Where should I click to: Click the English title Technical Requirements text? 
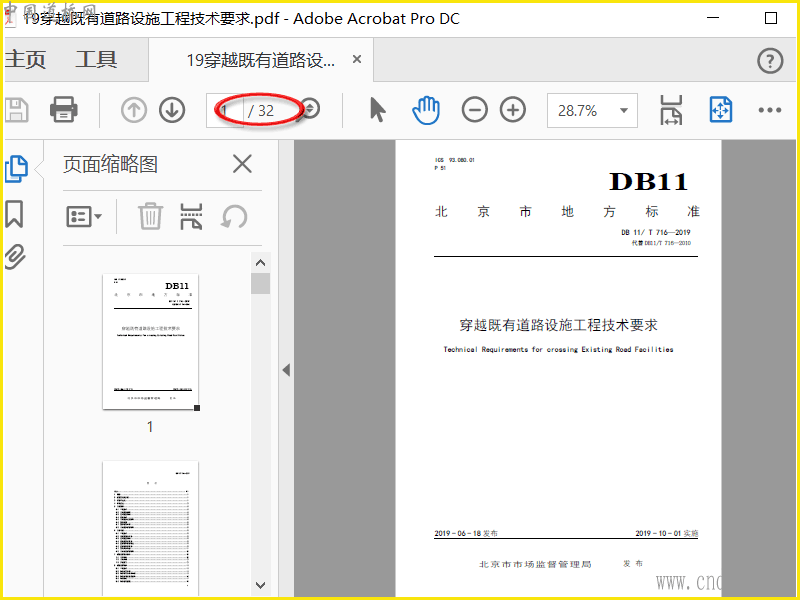tap(558, 349)
